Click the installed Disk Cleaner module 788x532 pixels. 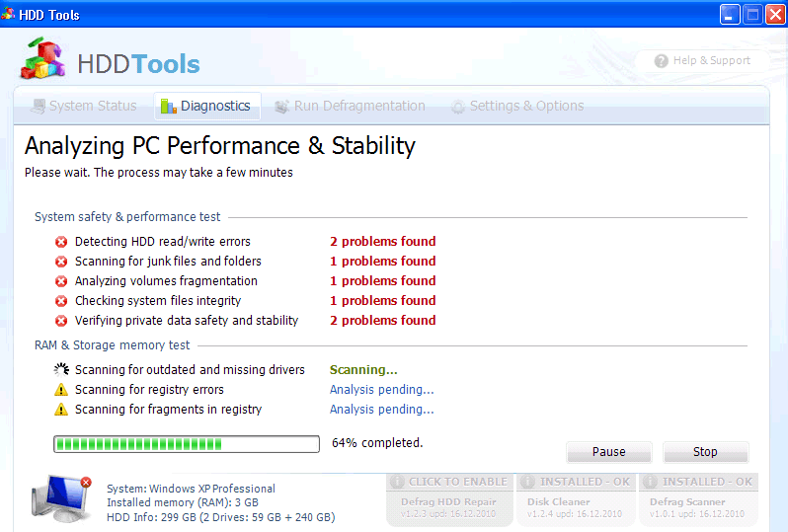coord(576,498)
